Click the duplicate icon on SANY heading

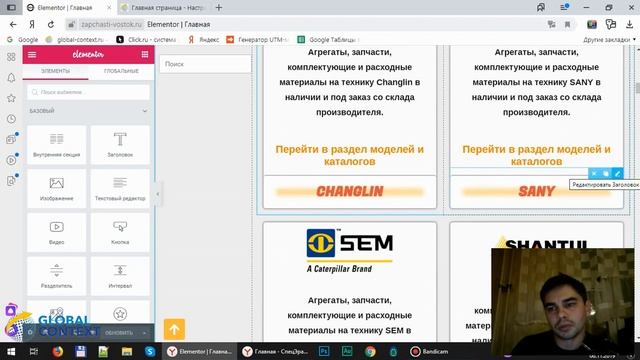pos(606,173)
